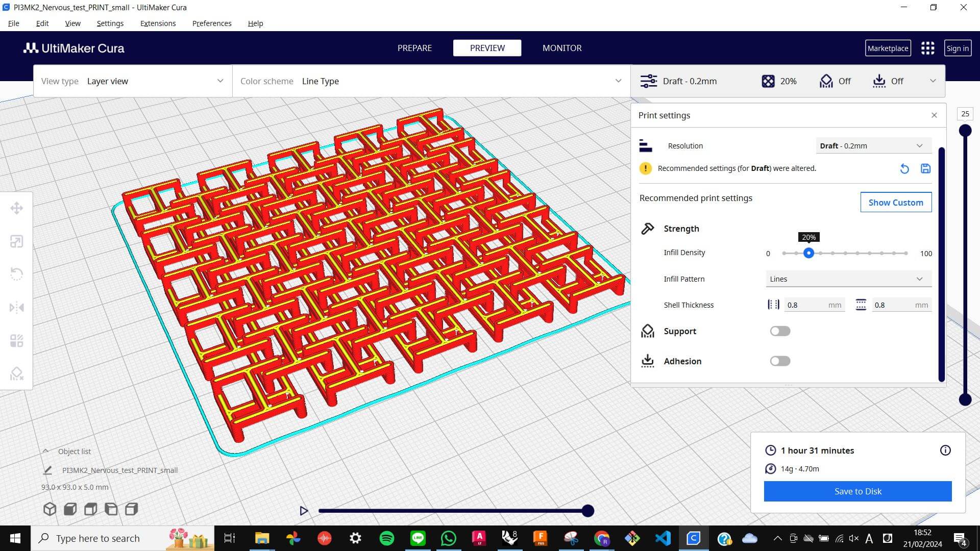Show print time info details

pyautogui.click(x=945, y=450)
